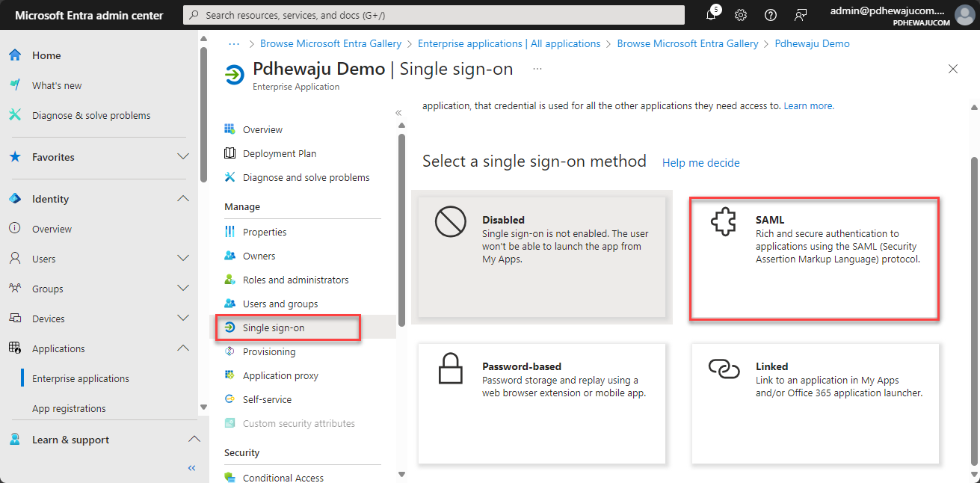Click the Disabled prohibited circle icon
This screenshot has width=980, height=483.
coord(450,222)
